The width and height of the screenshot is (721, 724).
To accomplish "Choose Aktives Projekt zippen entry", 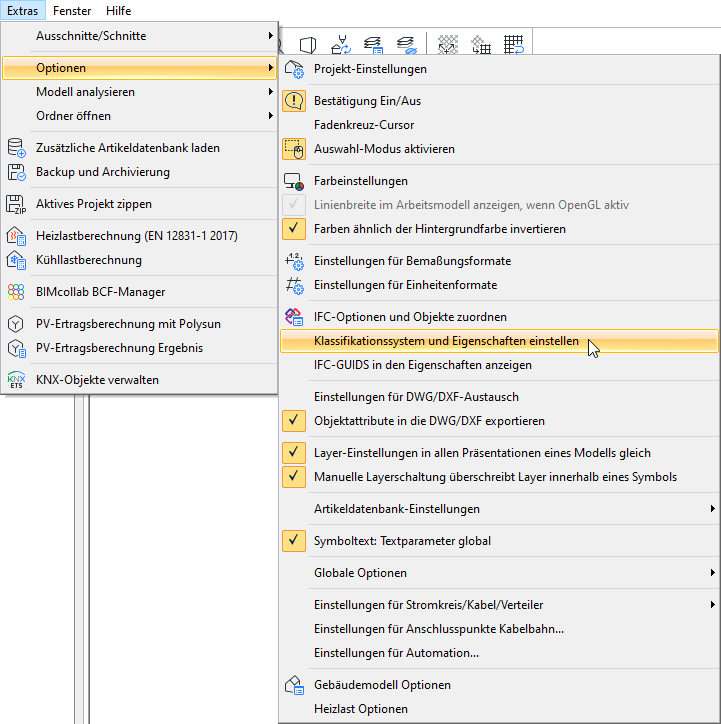I will [139, 204].
